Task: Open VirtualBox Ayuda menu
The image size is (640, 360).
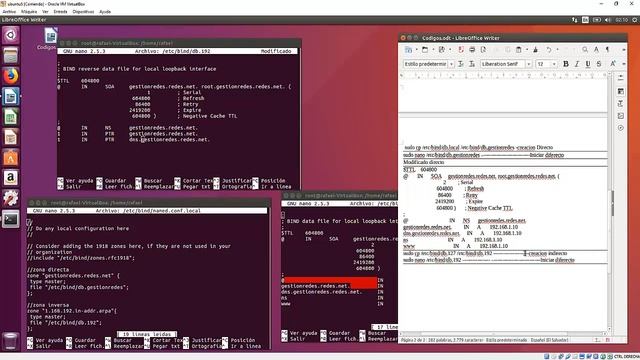Action: (105, 12)
